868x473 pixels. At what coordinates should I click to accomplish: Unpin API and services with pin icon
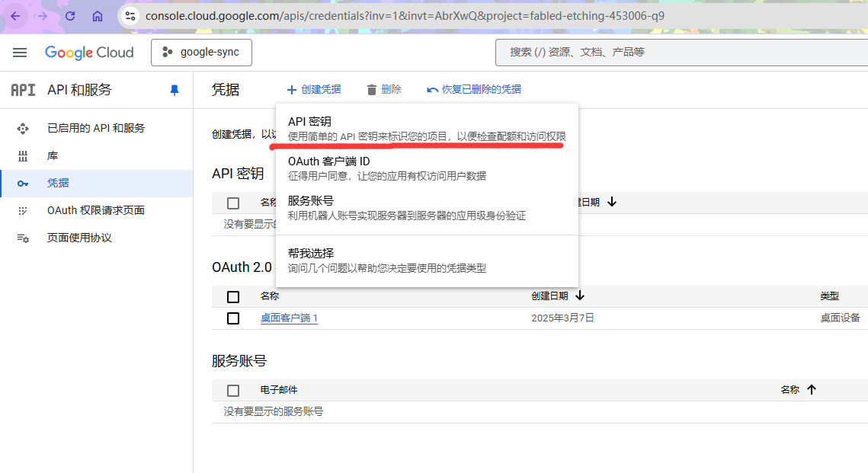(x=175, y=90)
